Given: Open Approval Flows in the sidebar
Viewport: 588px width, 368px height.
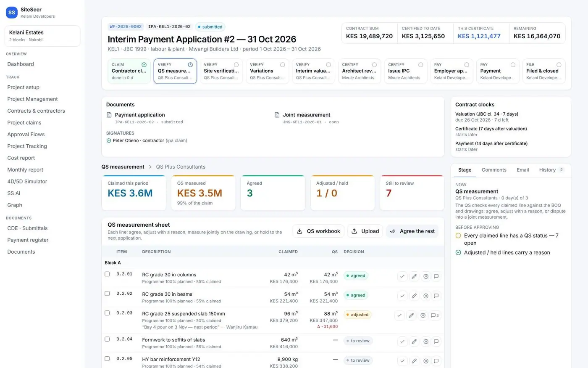Looking at the screenshot, I should click(26, 134).
